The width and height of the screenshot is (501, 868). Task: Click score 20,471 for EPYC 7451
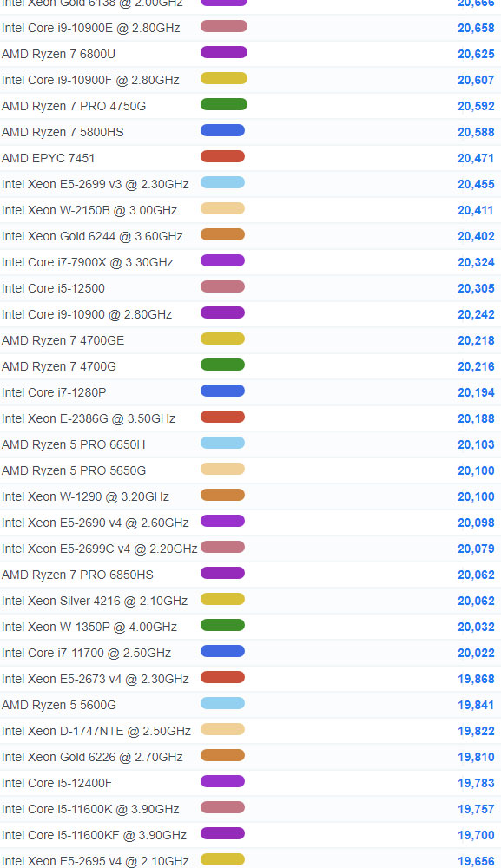click(476, 158)
